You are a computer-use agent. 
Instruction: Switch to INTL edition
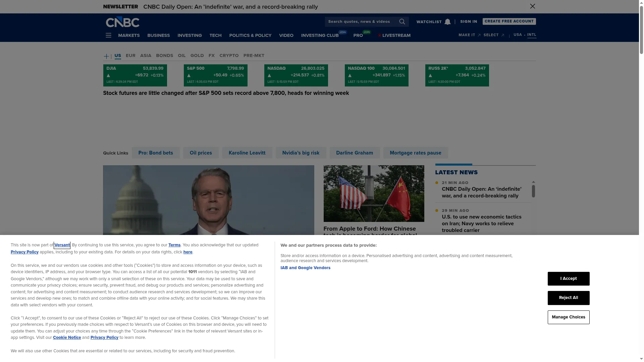click(532, 35)
